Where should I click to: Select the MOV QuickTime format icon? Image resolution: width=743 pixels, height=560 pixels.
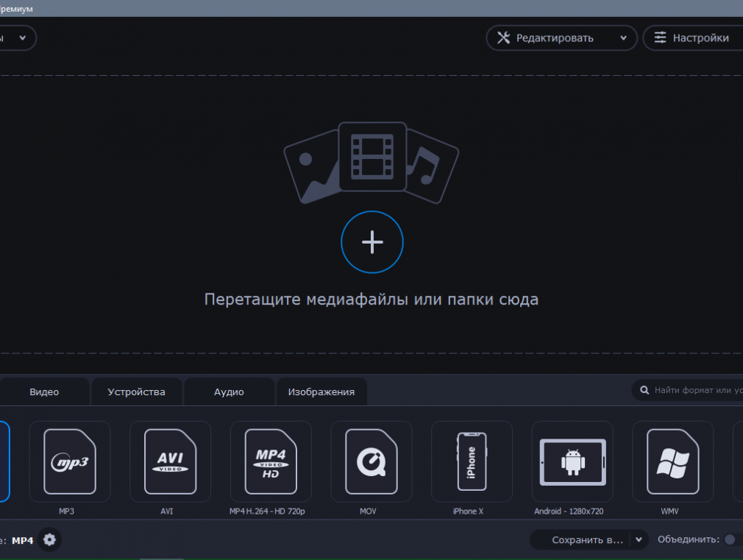371,461
